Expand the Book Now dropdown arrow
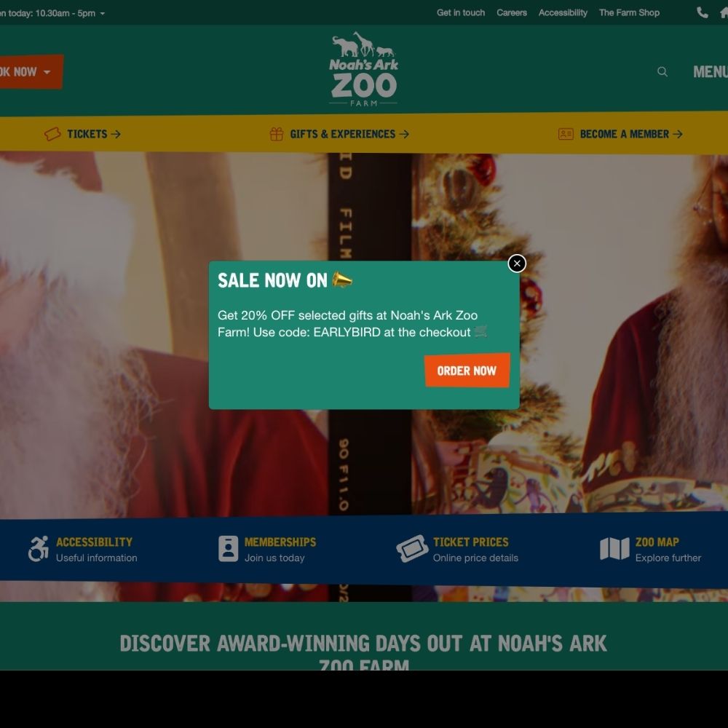The height and width of the screenshot is (728, 728). point(47,72)
